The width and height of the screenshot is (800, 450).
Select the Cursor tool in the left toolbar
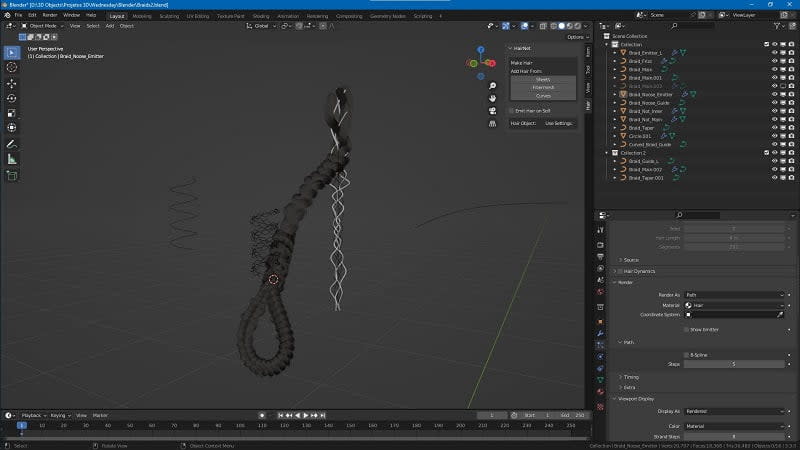tap(12, 67)
